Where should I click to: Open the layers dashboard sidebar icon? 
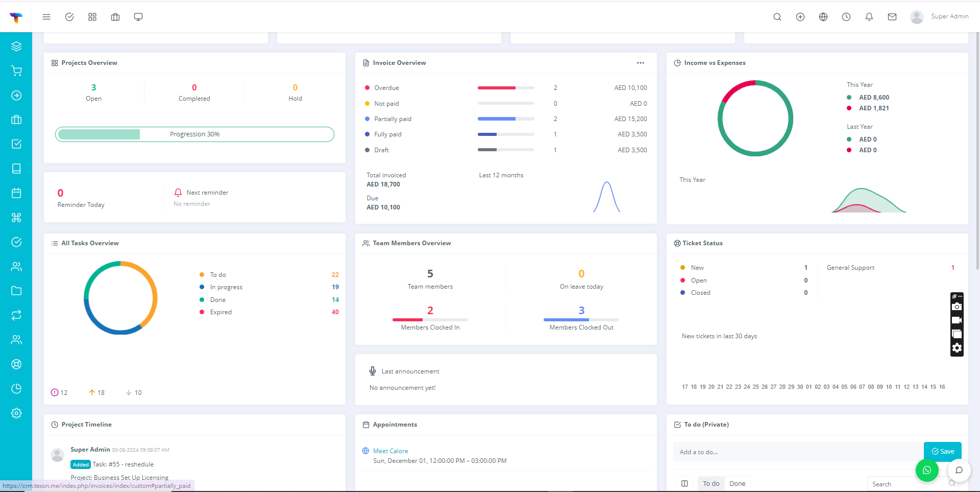16,46
